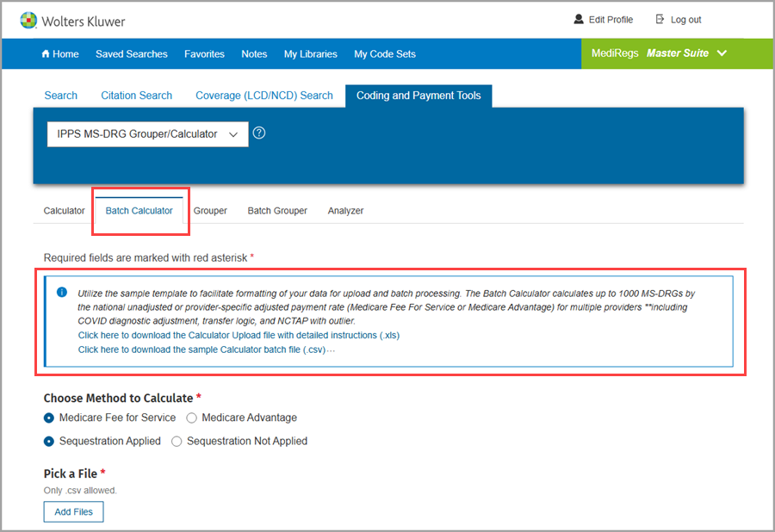Select Medicare Fee for Service option
Viewport: 775px width, 532px height.
(49, 418)
